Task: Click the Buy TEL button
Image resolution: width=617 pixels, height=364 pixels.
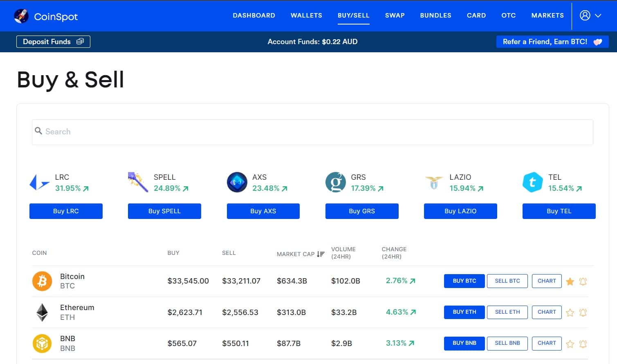Action: tap(559, 211)
